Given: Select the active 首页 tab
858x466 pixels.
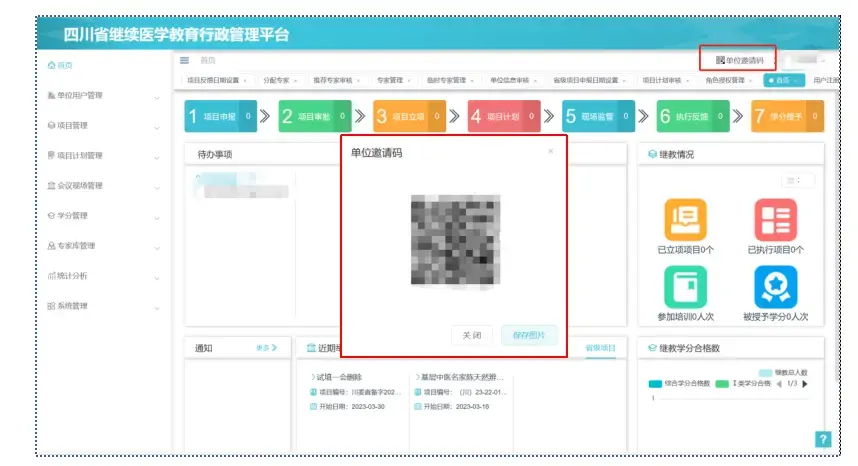Looking at the screenshot, I should point(784,80).
